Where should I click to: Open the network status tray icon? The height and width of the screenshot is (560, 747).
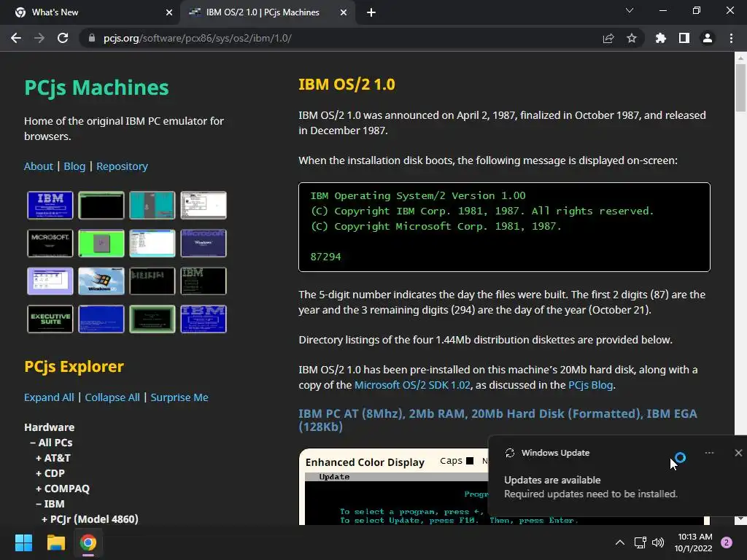pos(640,542)
